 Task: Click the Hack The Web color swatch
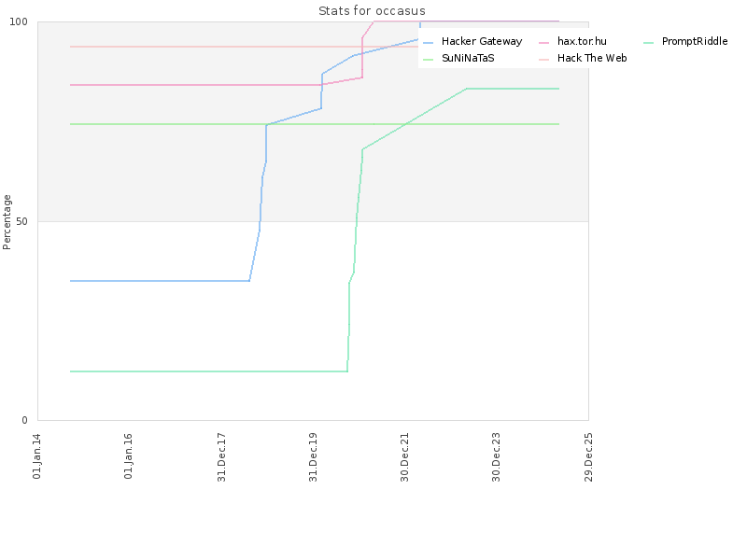pyautogui.click(x=544, y=59)
